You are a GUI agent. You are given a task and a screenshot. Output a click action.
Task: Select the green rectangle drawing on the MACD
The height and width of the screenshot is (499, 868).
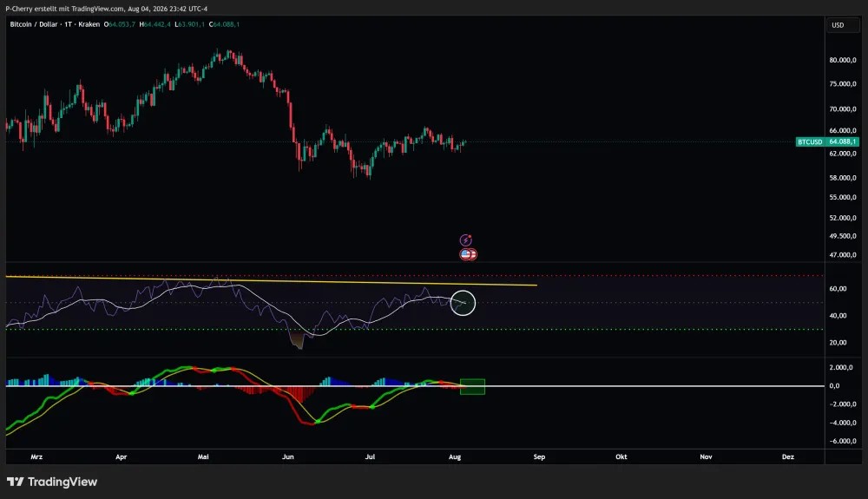coord(473,387)
